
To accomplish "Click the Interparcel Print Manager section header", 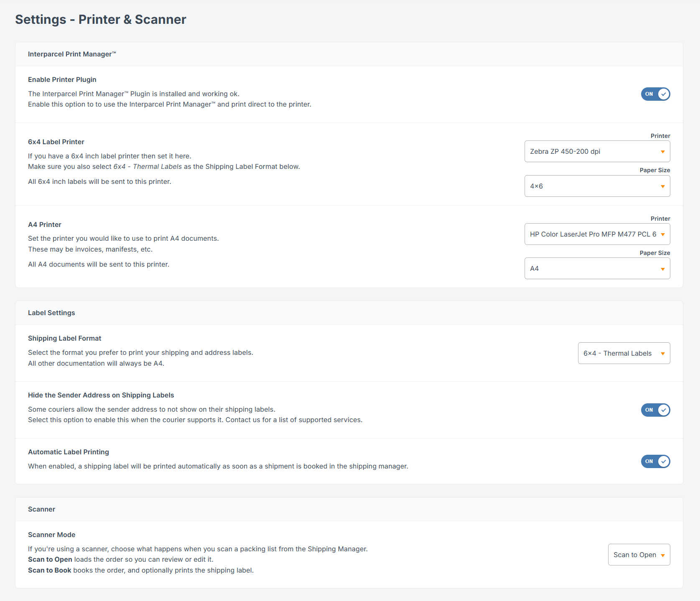I will tap(72, 54).
